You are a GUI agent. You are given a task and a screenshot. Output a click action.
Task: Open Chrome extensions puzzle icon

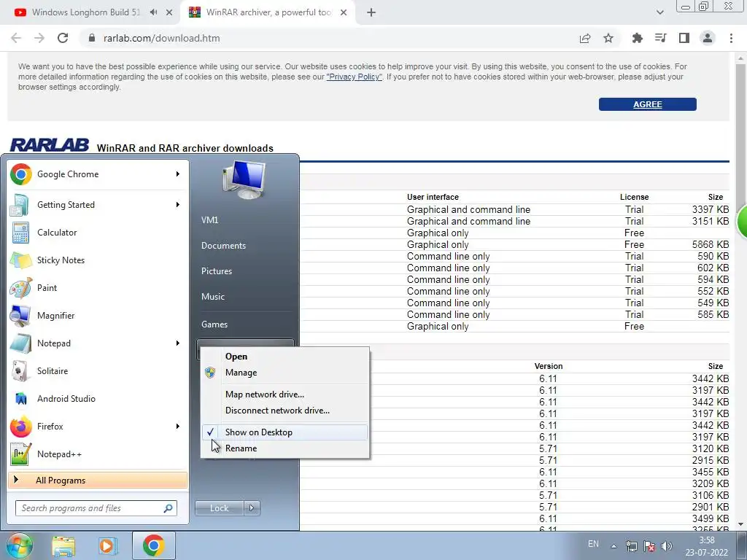click(x=637, y=38)
